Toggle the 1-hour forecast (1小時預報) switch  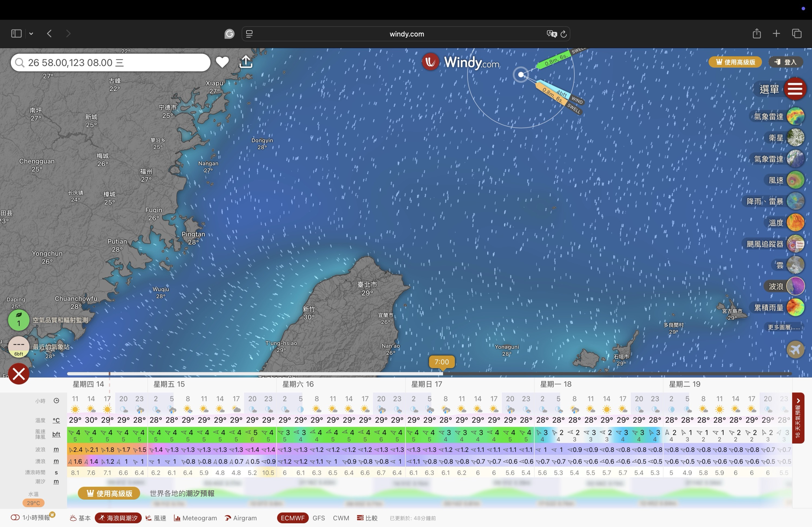pyautogui.click(x=15, y=518)
